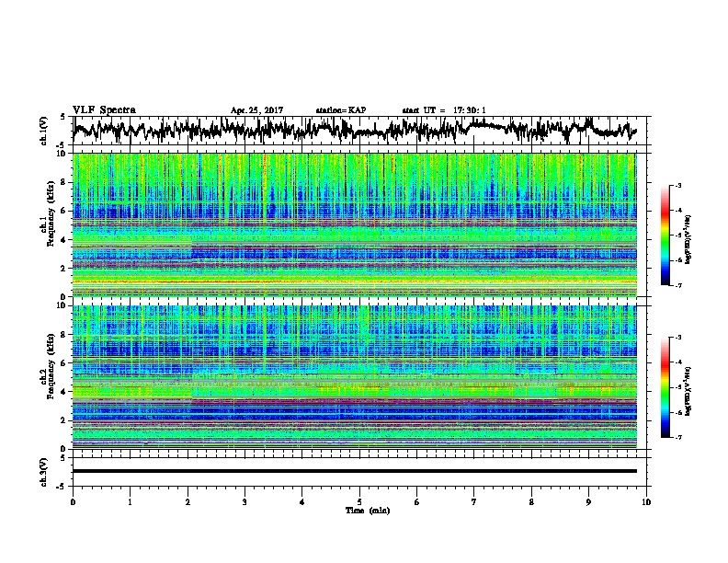
Task: Click the "-3" label on ch.1 colorbar
Action: (677, 185)
